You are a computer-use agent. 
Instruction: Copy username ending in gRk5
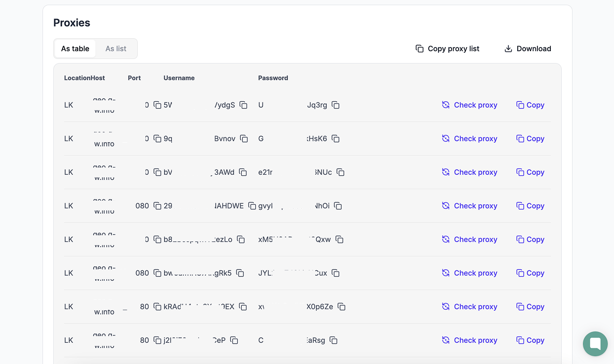[240, 274]
